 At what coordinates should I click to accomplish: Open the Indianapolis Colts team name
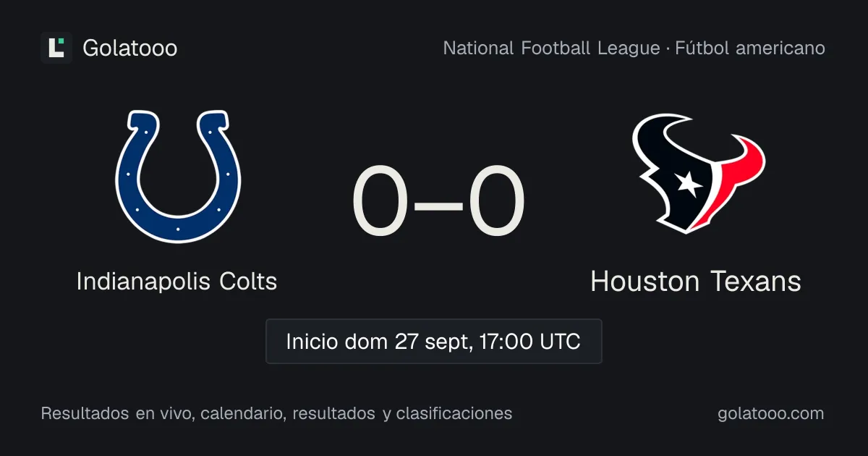click(x=177, y=281)
